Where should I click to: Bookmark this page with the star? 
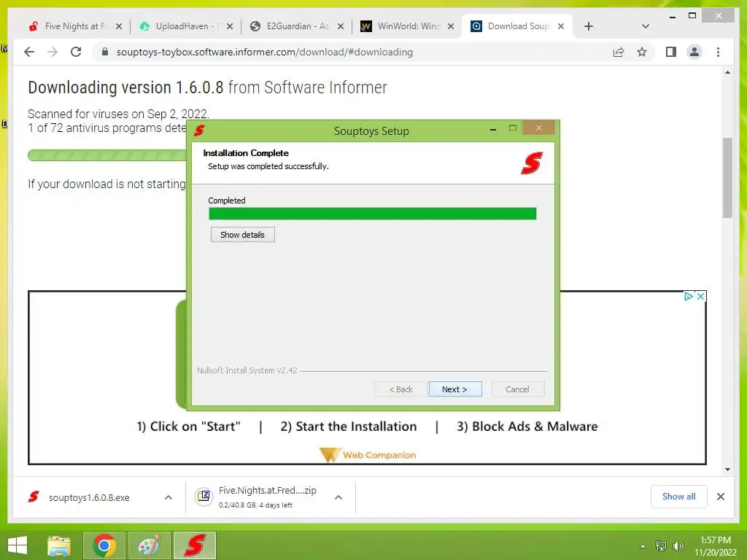tap(642, 52)
